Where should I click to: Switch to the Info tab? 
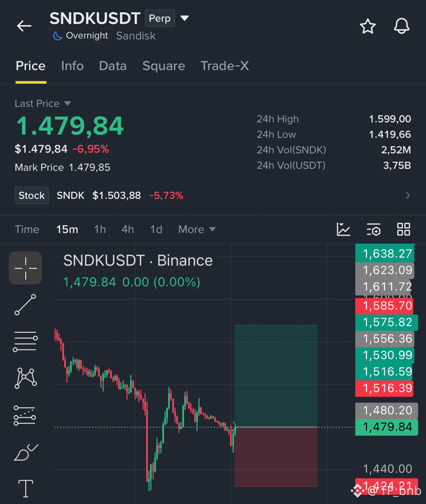[73, 66]
